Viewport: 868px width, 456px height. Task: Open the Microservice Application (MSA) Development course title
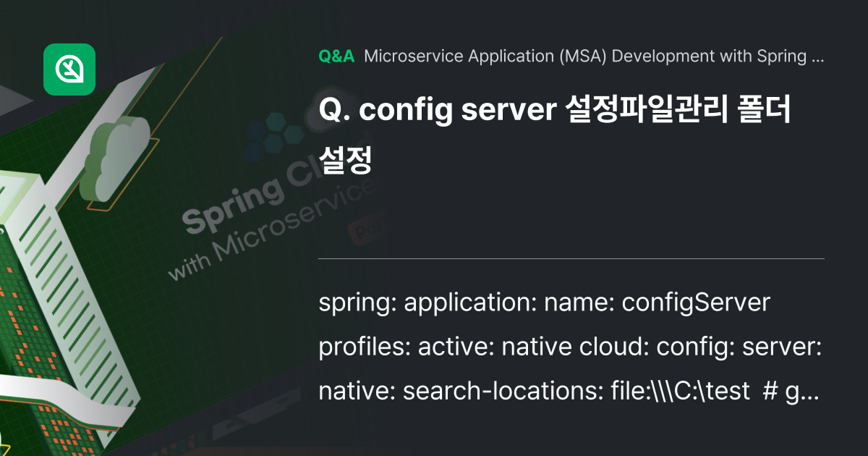594,56
